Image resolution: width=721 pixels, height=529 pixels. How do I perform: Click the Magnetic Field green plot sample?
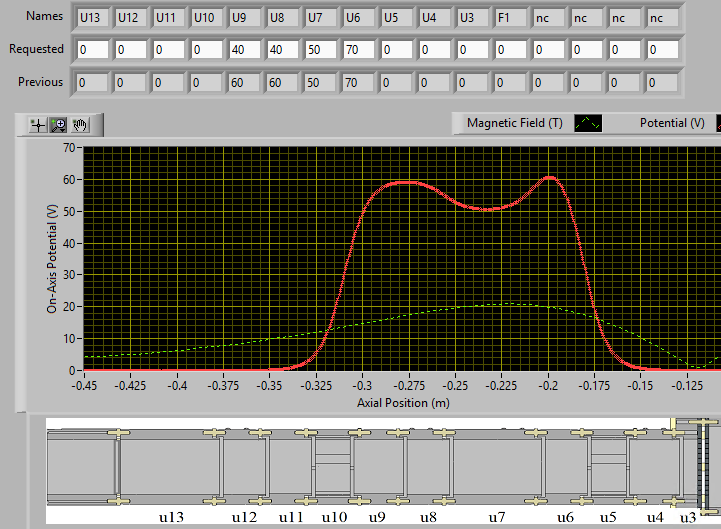click(588, 123)
